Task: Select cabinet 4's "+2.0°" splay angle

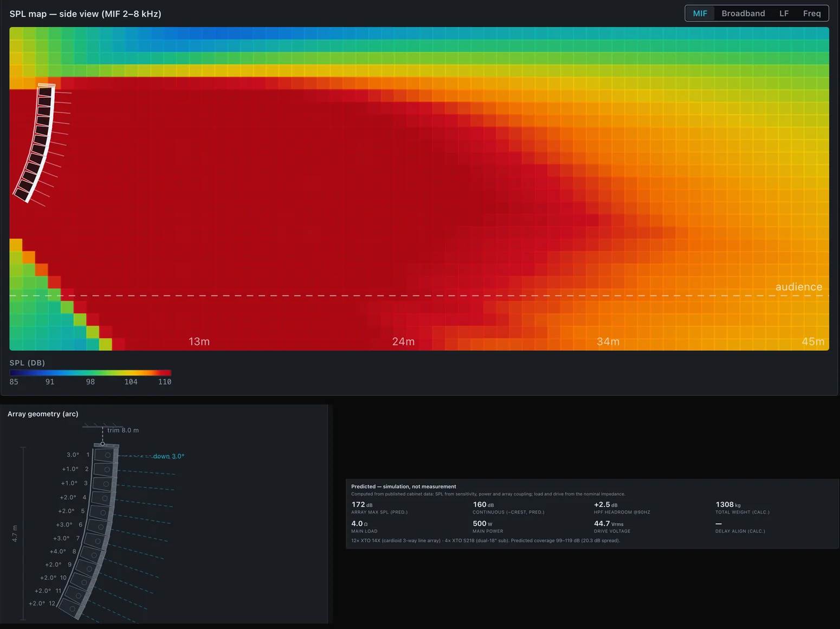Action: point(68,497)
